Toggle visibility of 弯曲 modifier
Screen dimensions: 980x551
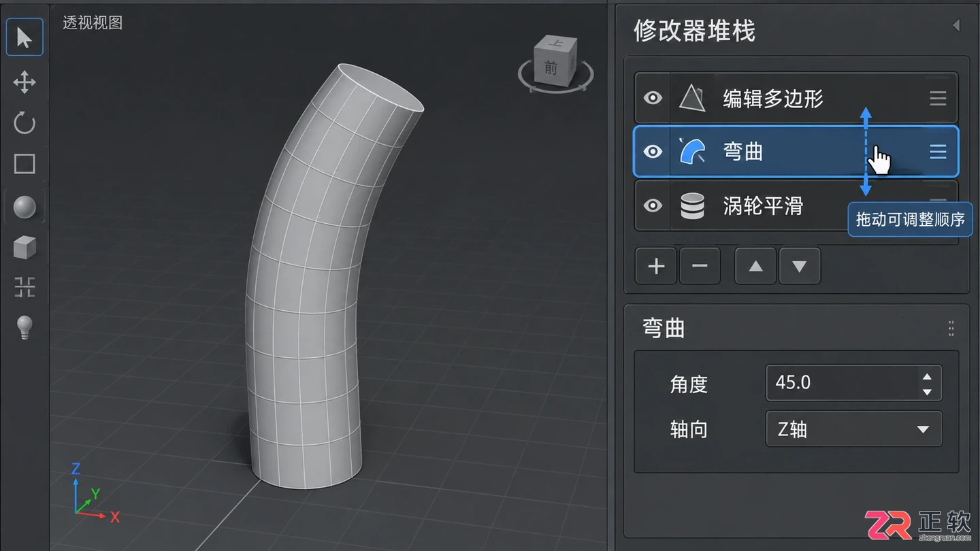pyautogui.click(x=653, y=151)
